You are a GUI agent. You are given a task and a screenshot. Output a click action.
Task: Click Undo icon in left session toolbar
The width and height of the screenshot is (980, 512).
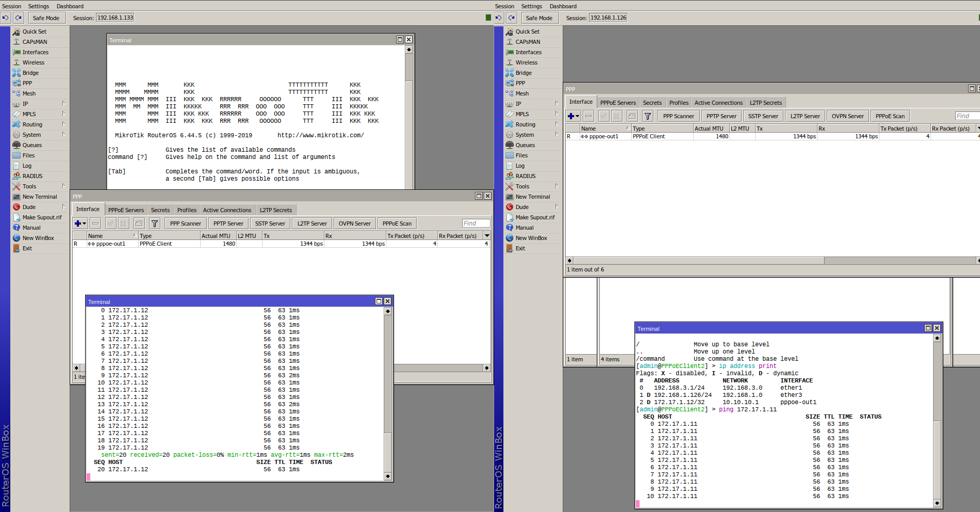click(x=6, y=18)
